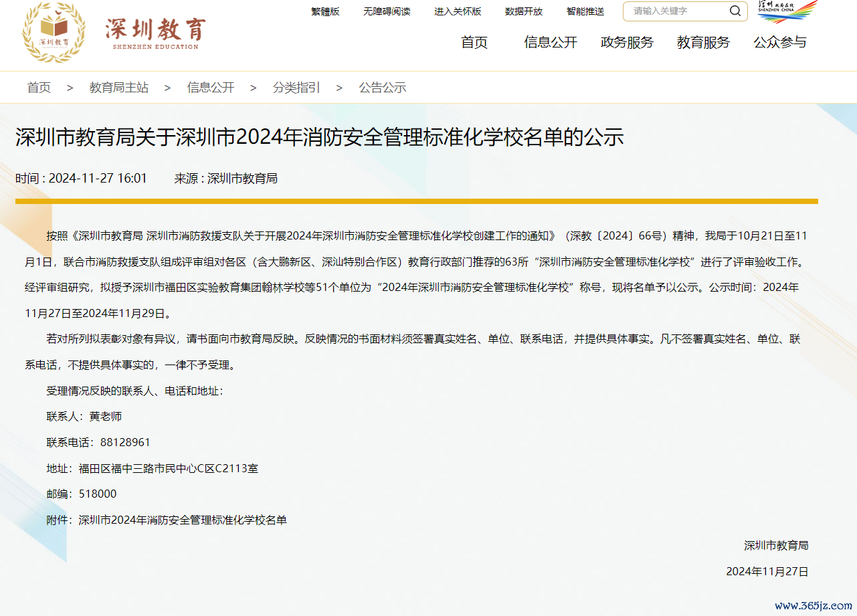Image resolution: width=857 pixels, height=616 pixels.
Task: Click phone number line 联系电话：88128961
Action: (98, 442)
